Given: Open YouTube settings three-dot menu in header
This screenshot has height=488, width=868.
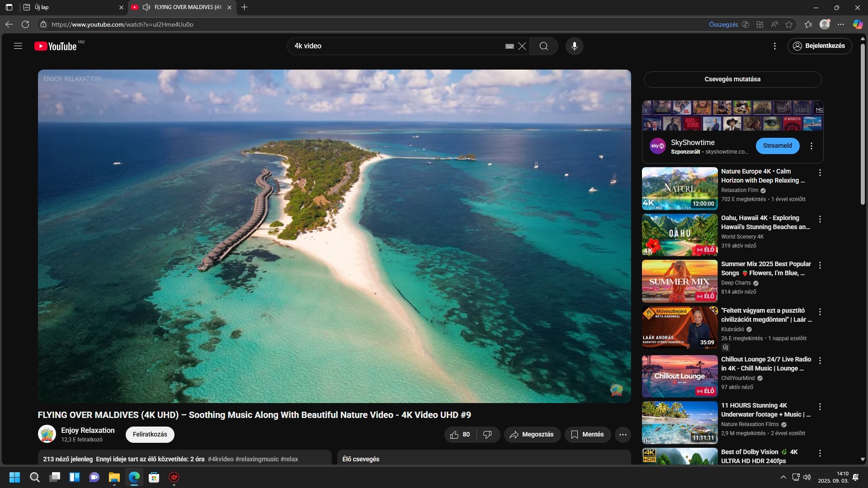Looking at the screenshot, I should click(774, 46).
